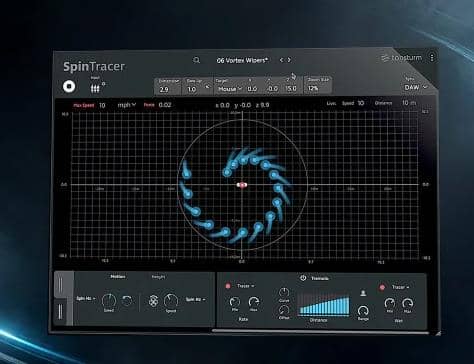
Task: Open the mph speed unit dropdown
Action: pyautogui.click(x=127, y=105)
